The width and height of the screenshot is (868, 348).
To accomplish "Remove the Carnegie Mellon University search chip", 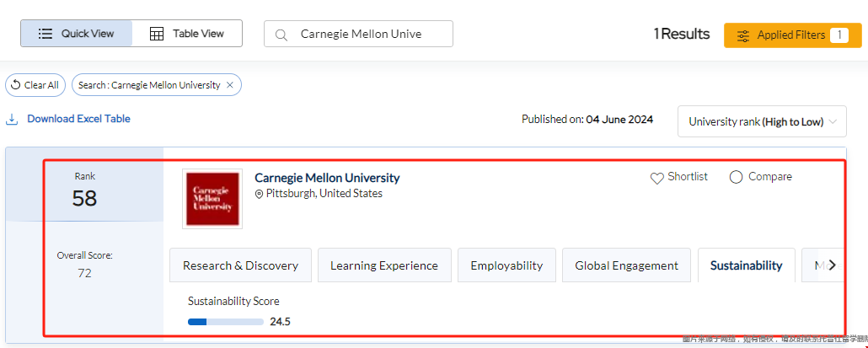I will coord(230,85).
